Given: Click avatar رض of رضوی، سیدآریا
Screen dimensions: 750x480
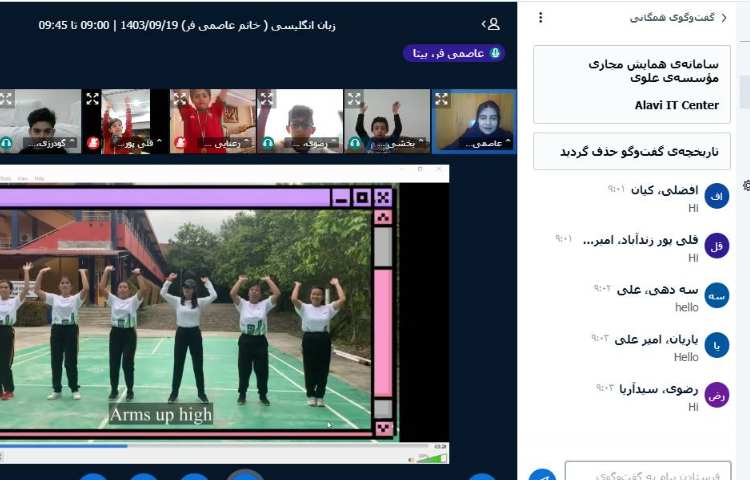Looking at the screenshot, I should click(717, 395).
